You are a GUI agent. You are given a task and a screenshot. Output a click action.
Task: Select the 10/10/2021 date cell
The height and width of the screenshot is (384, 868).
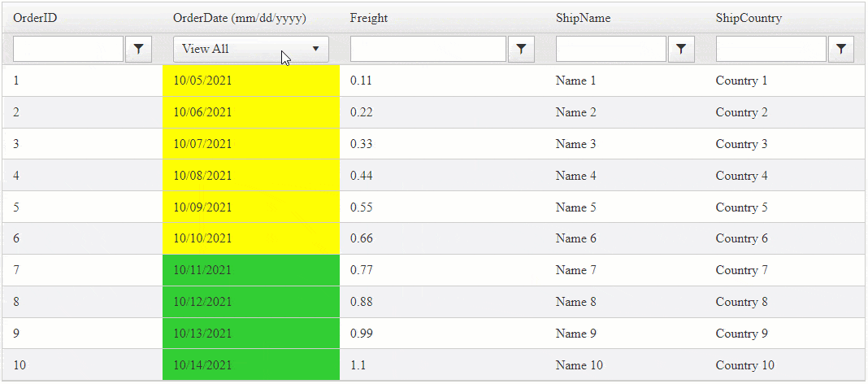(251, 239)
